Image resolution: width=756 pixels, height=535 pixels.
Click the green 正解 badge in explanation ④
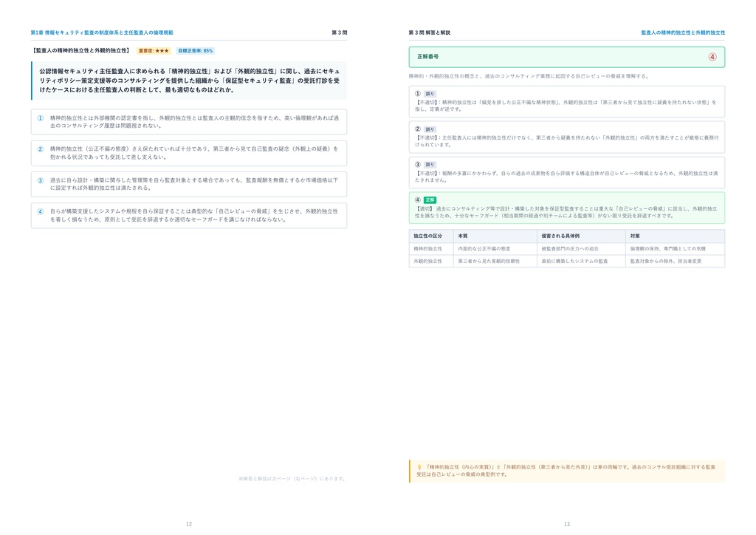click(x=430, y=200)
